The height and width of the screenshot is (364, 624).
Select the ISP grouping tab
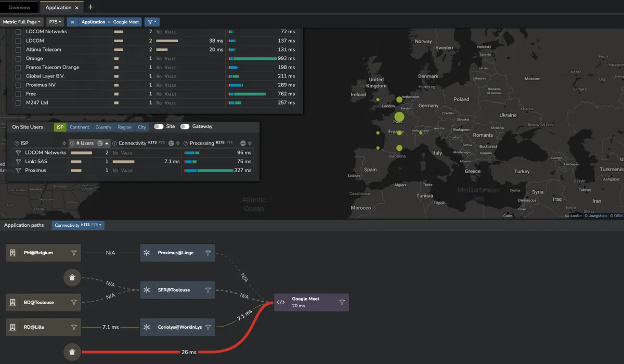tap(60, 127)
